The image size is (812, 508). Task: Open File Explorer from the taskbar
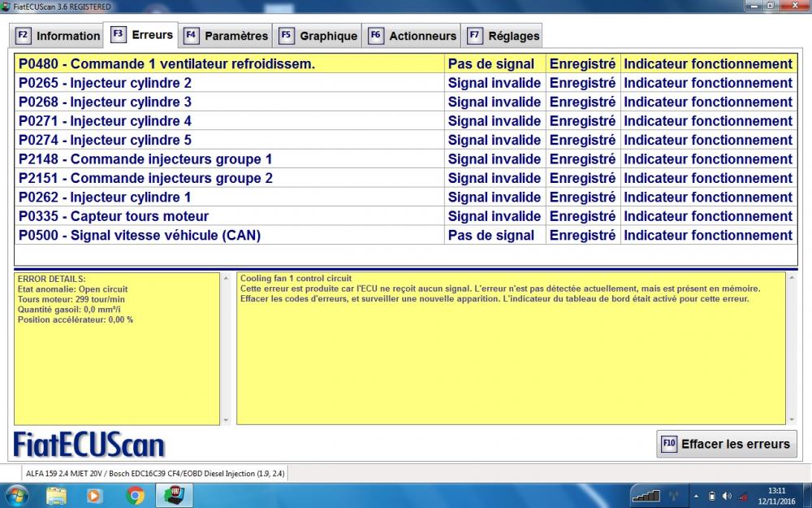56,496
